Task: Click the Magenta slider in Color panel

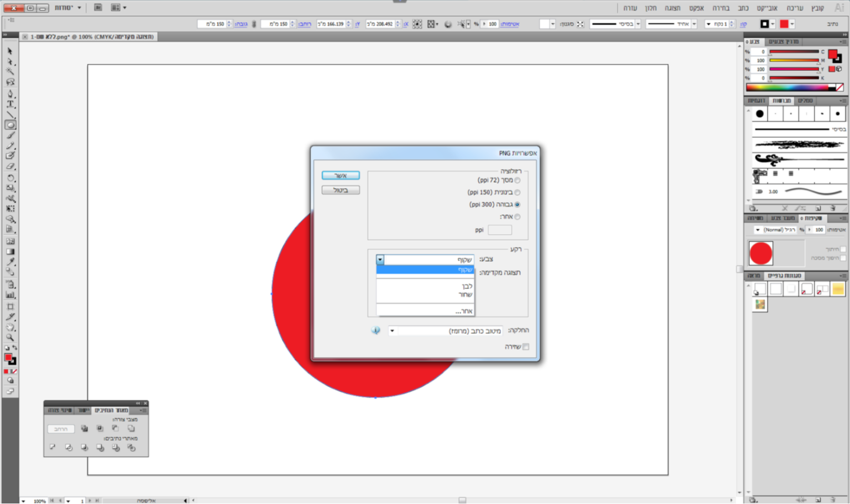Action: pos(794,61)
